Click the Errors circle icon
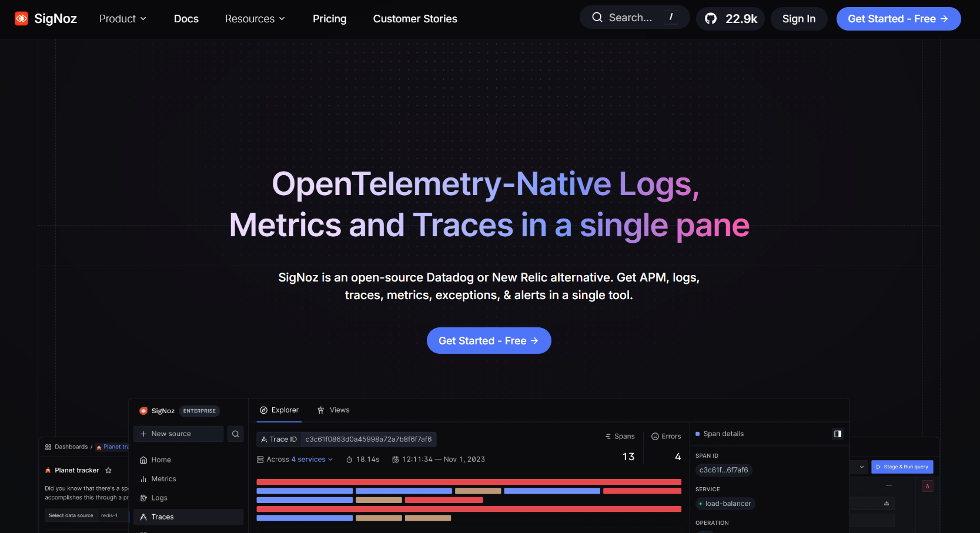 pos(655,437)
